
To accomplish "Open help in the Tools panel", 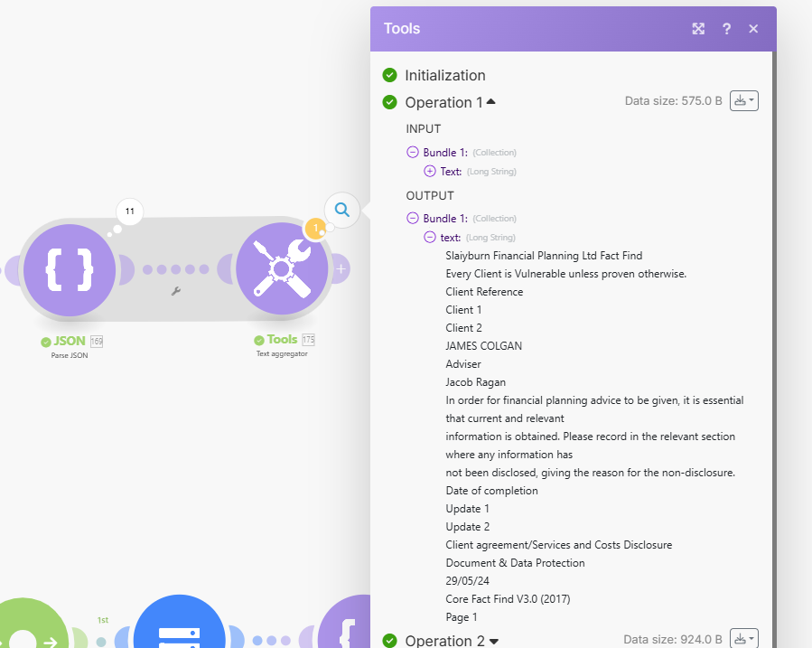I will (x=726, y=29).
